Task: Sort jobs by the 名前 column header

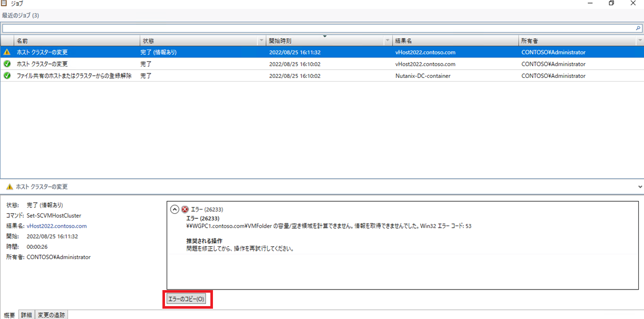Action: pyautogui.click(x=76, y=41)
